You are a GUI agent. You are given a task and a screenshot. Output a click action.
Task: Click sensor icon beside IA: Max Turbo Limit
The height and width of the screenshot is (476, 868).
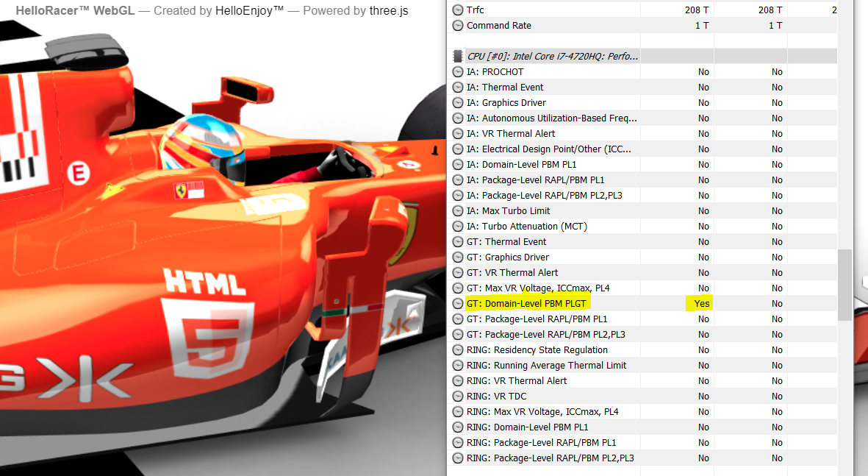tap(458, 211)
